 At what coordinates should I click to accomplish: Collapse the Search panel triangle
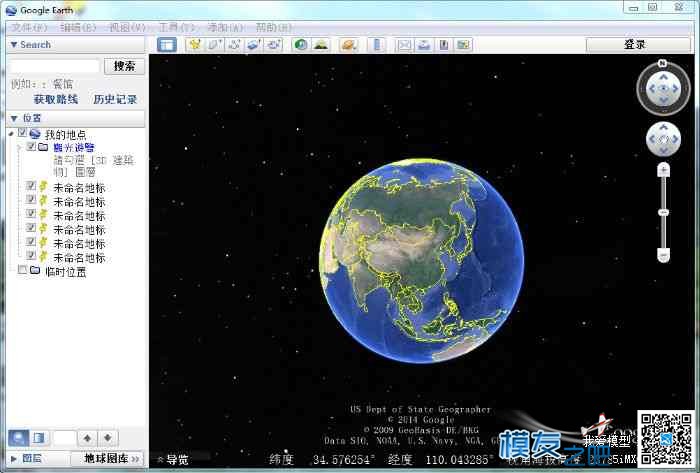14,45
